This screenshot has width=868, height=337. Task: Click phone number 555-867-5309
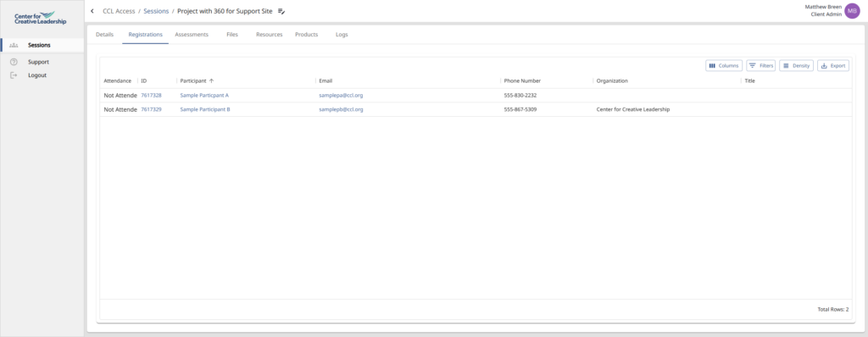pos(520,109)
